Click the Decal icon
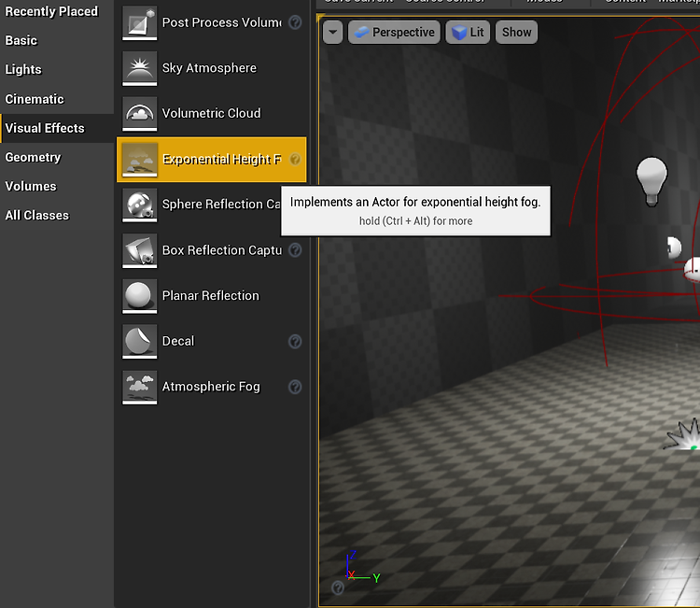 140,341
